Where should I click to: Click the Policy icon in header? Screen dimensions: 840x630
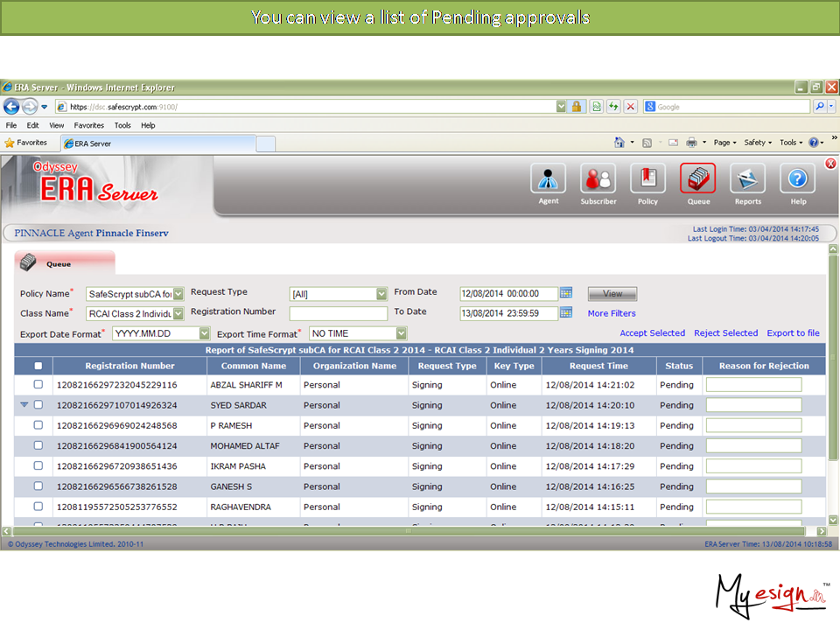point(647,178)
